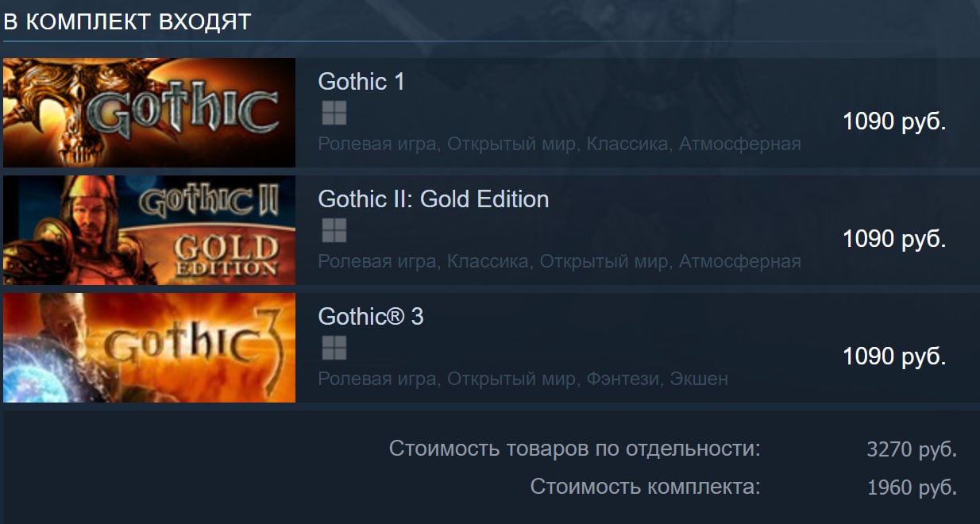Open the Gothic II Gold Edition banner thumbnail
Viewport: 980px width, 524px height.
tap(149, 230)
